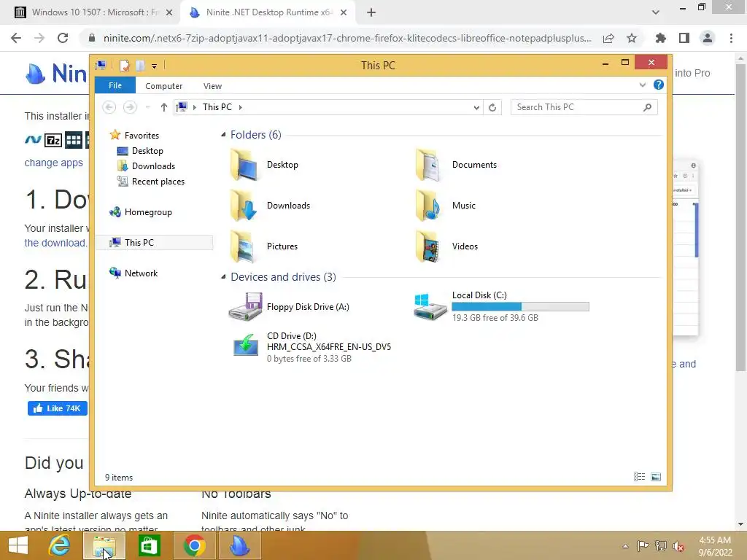
Task: Click the Chrome URL address bar
Action: 348,38
